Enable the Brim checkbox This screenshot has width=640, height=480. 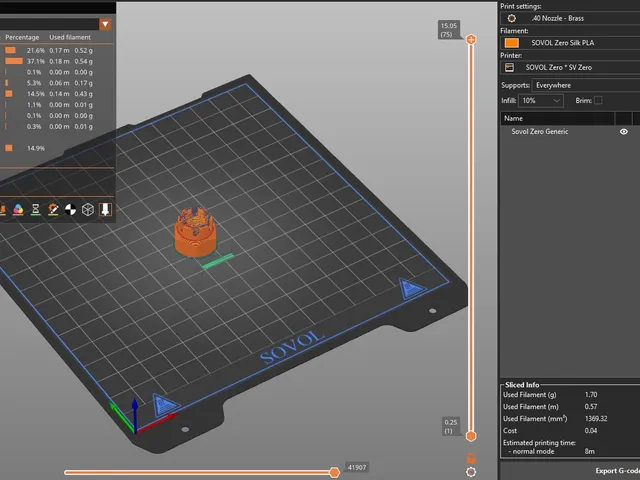pos(598,100)
